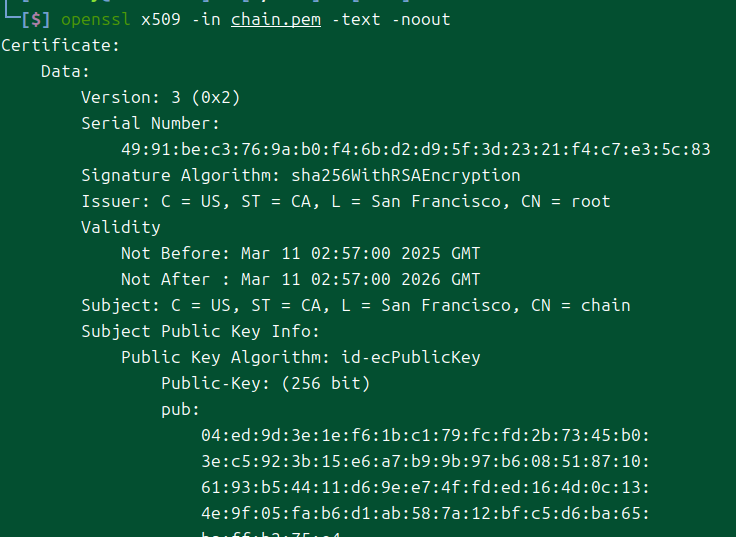The width and height of the screenshot is (736, 537).
Task: Click the Serial Number: label
Action: [x=150, y=123]
